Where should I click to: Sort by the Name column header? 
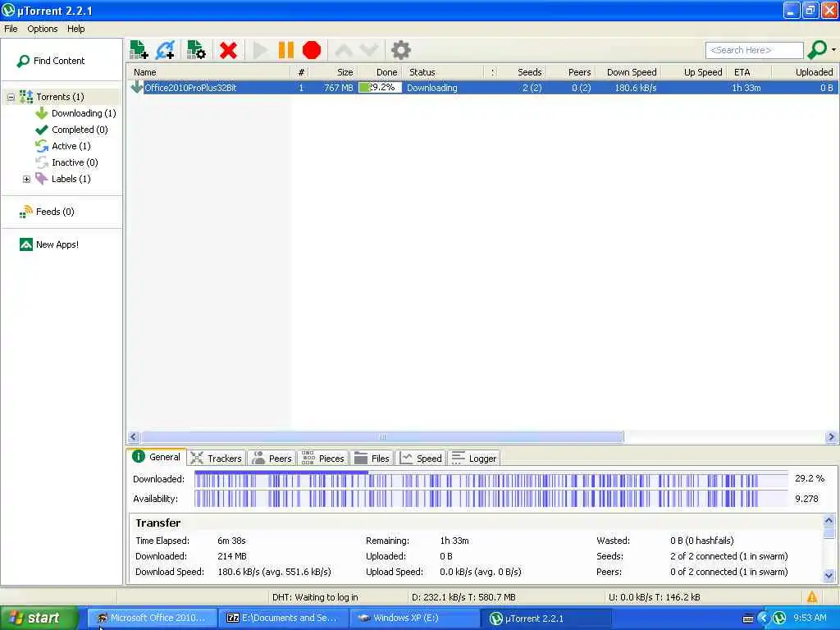pos(209,72)
